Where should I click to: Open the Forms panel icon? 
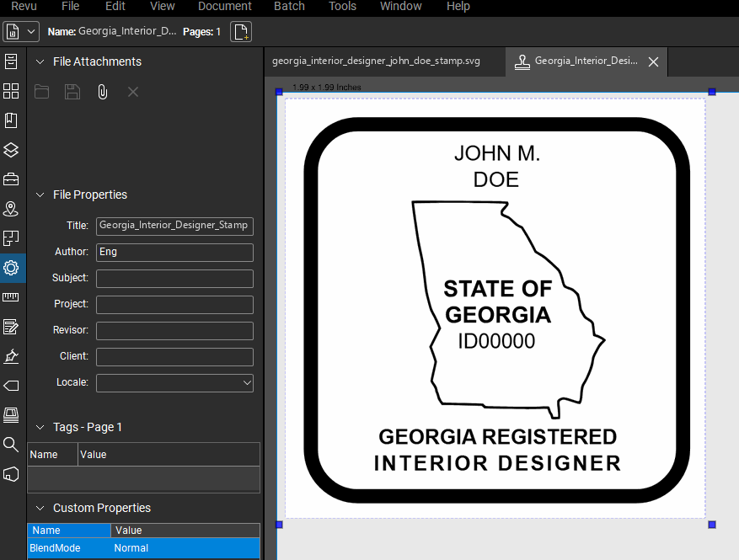pos(11,327)
